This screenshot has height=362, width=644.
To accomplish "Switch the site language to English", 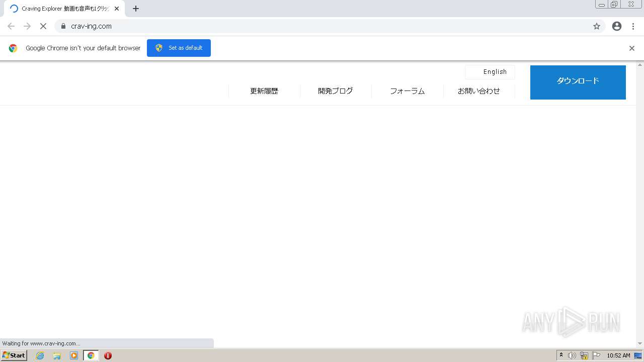I will [490, 72].
